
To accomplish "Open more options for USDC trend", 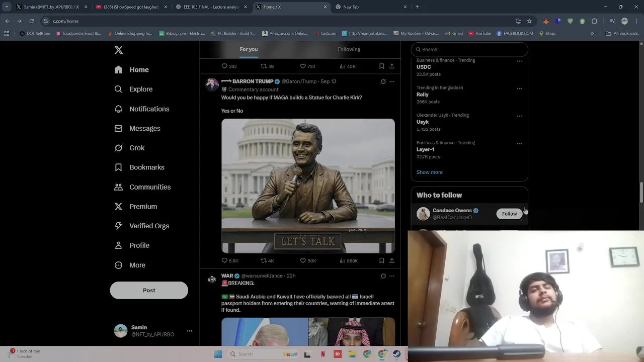I will [x=519, y=61].
